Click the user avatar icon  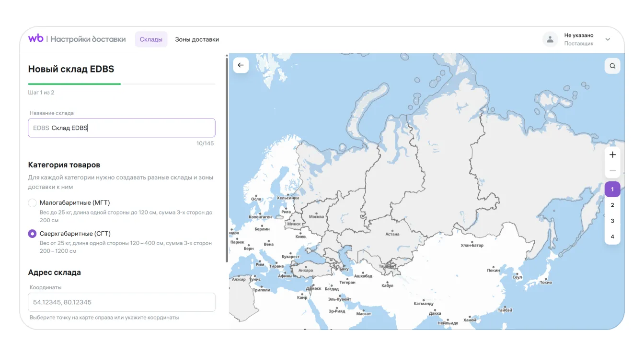pyautogui.click(x=550, y=39)
